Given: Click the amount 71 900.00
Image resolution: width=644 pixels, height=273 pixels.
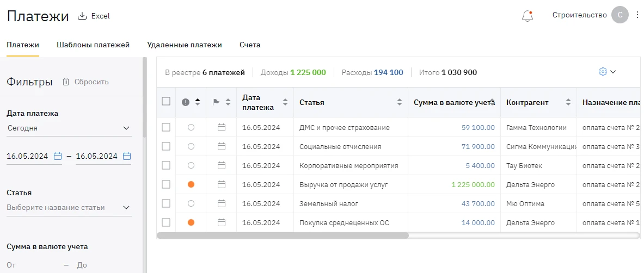Looking at the screenshot, I should pyautogui.click(x=478, y=146).
